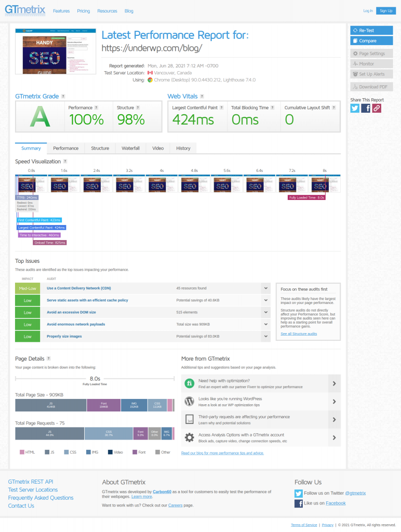Open help icon next to GTmetrix Grade
The height and width of the screenshot is (532, 401).
(63, 96)
